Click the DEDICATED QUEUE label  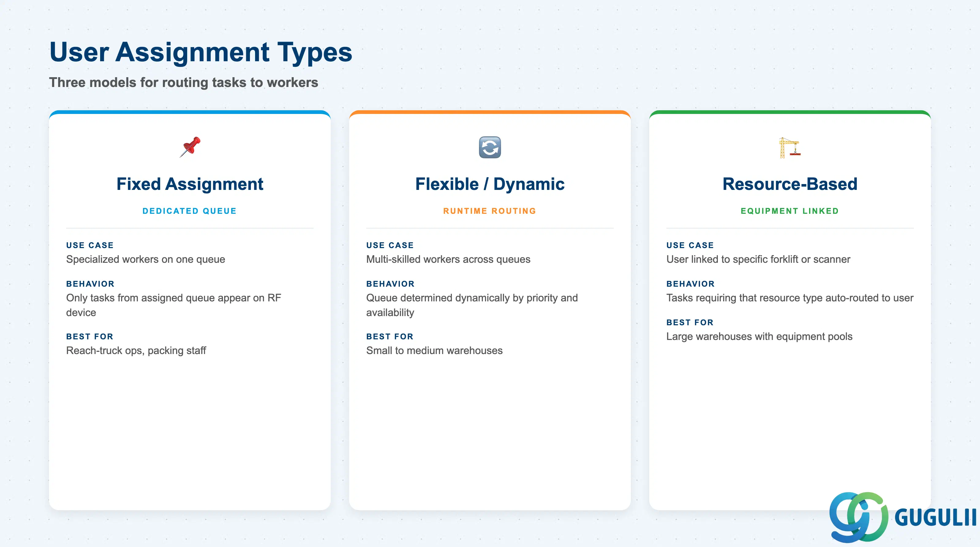coord(190,211)
